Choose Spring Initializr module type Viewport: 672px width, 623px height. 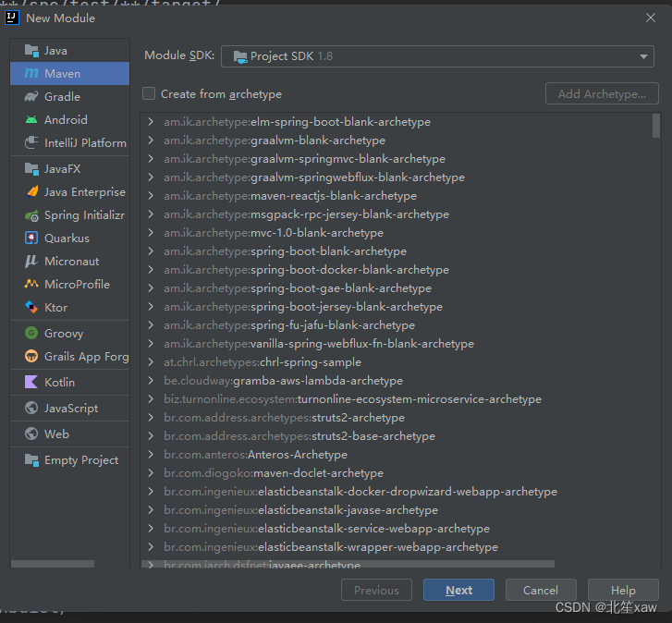click(x=70, y=215)
